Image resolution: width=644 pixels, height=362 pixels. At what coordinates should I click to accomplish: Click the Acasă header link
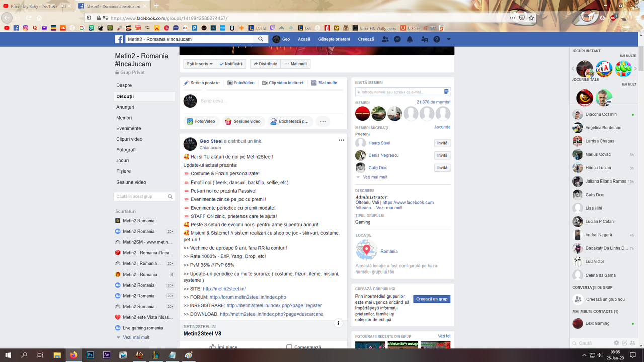coord(304,39)
